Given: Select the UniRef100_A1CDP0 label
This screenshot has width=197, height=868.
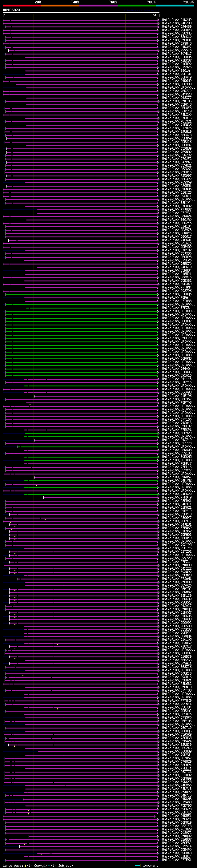Looking at the screenshot, I should [177, 64].
